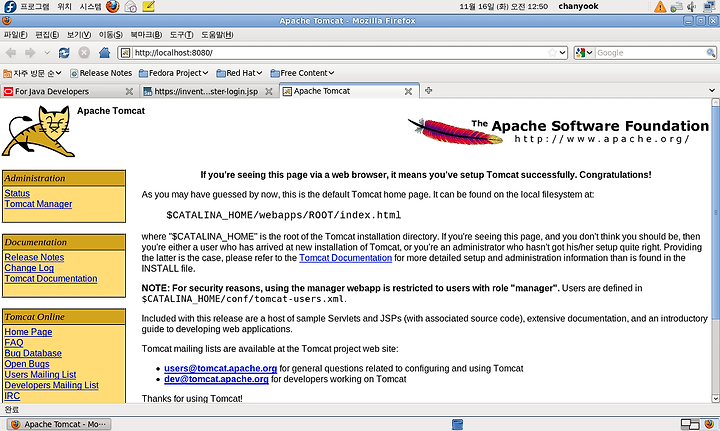The image size is (720, 431).
Task: Click the users@tomcat.apache.org email link
Action: click(x=220, y=368)
